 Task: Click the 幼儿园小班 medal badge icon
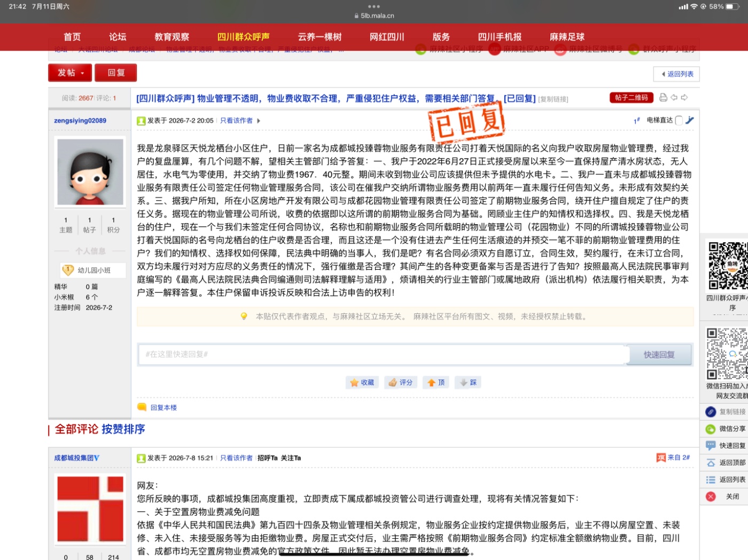(x=68, y=270)
